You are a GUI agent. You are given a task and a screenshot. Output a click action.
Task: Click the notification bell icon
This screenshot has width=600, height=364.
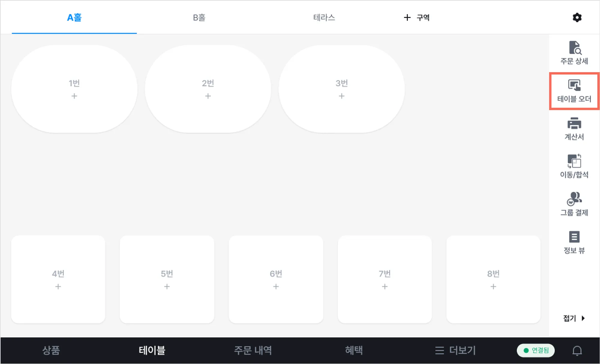tap(577, 351)
